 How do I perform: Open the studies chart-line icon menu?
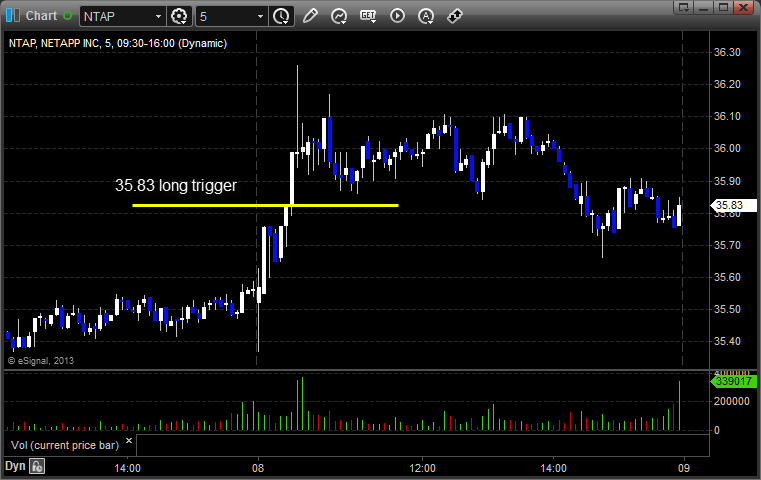coord(339,16)
